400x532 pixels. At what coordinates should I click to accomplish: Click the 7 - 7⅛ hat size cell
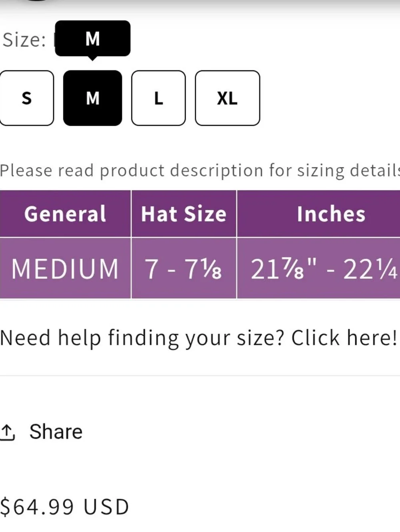click(184, 268)
